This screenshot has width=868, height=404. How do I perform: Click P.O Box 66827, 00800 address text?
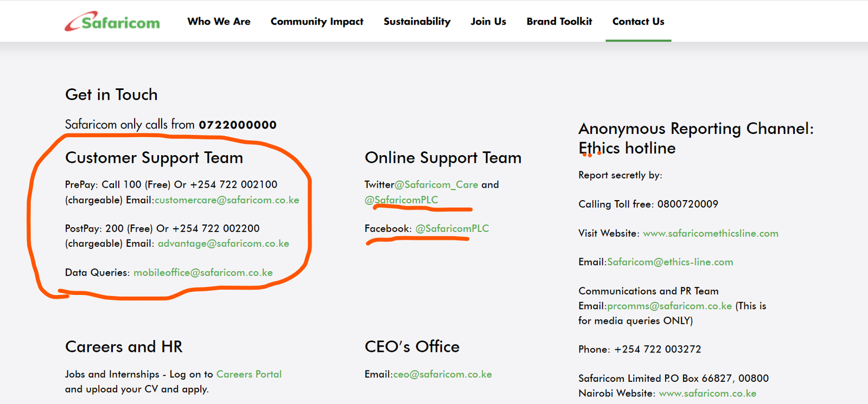tap(716, 378)
